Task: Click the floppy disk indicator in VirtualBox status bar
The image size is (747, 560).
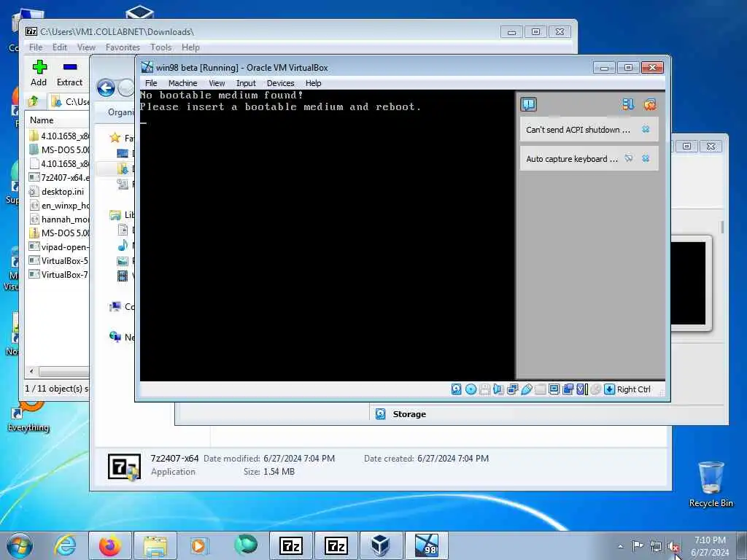Action: point(484,389)
